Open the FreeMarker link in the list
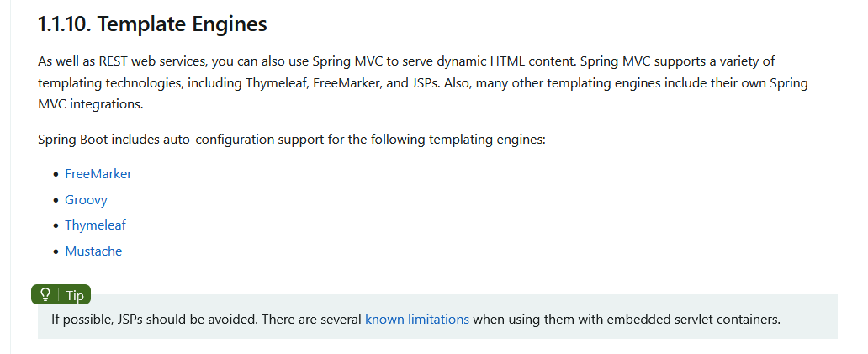Screen dimensions: 868x354 (98, 174)
